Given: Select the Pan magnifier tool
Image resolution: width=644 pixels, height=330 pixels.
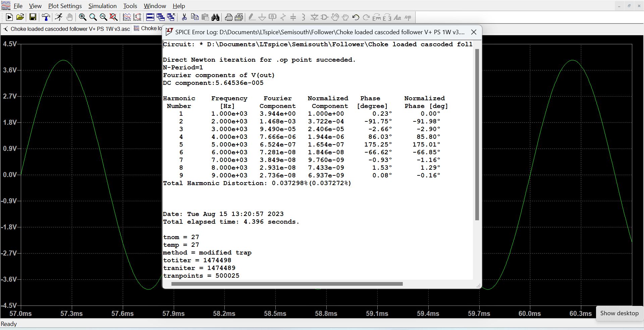Looking at the screenshot, I should (93, 17).
